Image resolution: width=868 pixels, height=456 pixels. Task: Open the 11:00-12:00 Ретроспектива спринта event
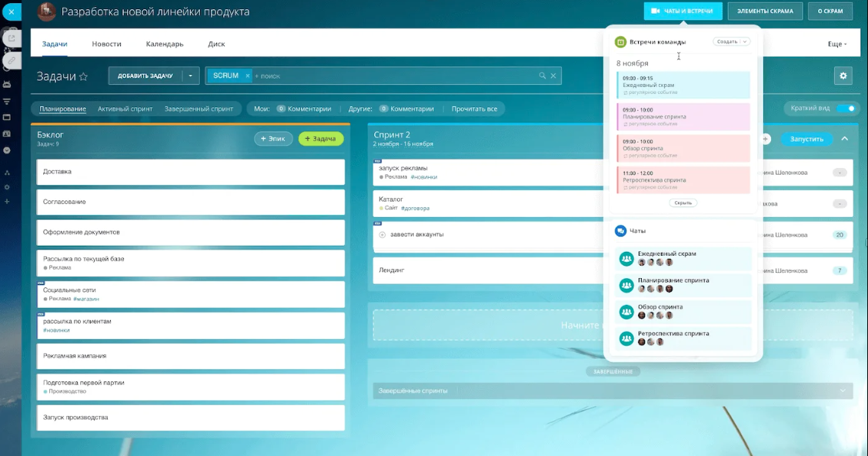[683, 180]
